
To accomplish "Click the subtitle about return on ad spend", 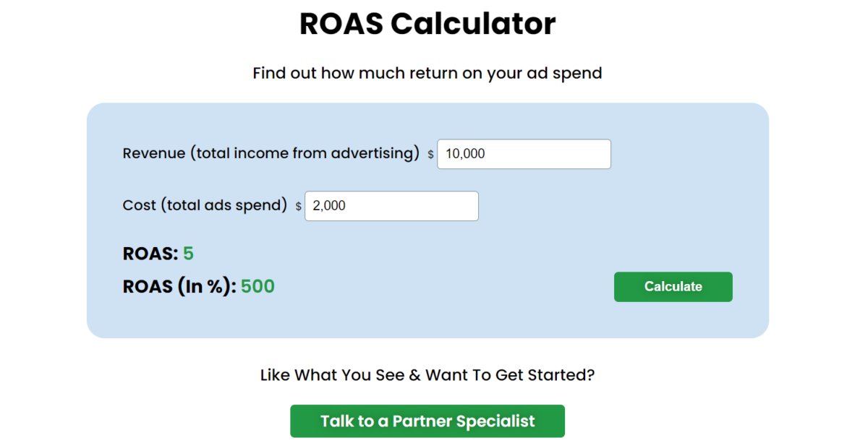I will [427, 73].
